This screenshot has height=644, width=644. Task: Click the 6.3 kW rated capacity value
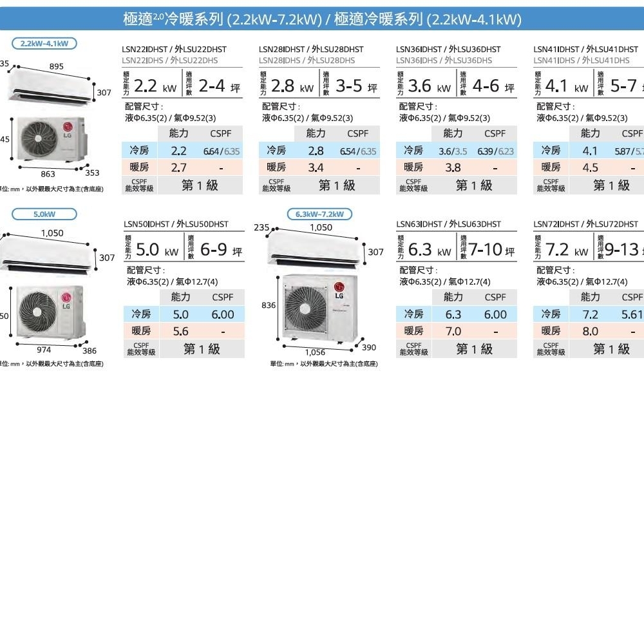click(x=430, y=250)
